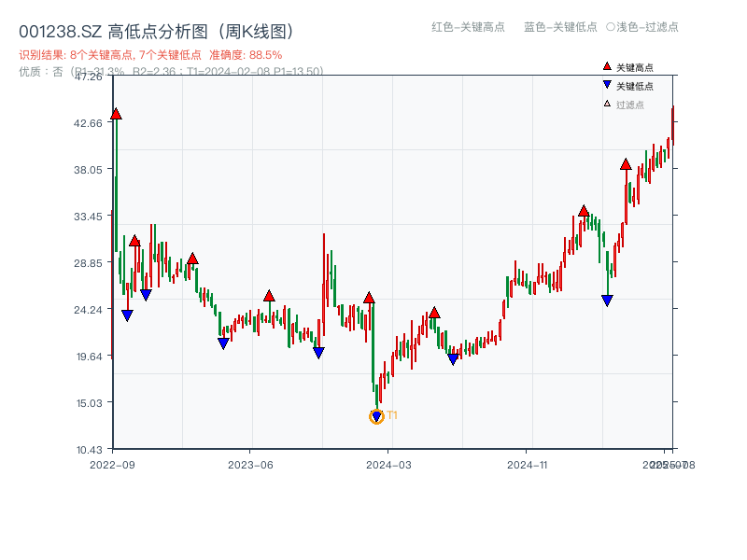Click the circle icon beside 浅色-过滤点 in the header
Image resolution: width=747 pixels, height=560 pixels.
click(609, 28)
